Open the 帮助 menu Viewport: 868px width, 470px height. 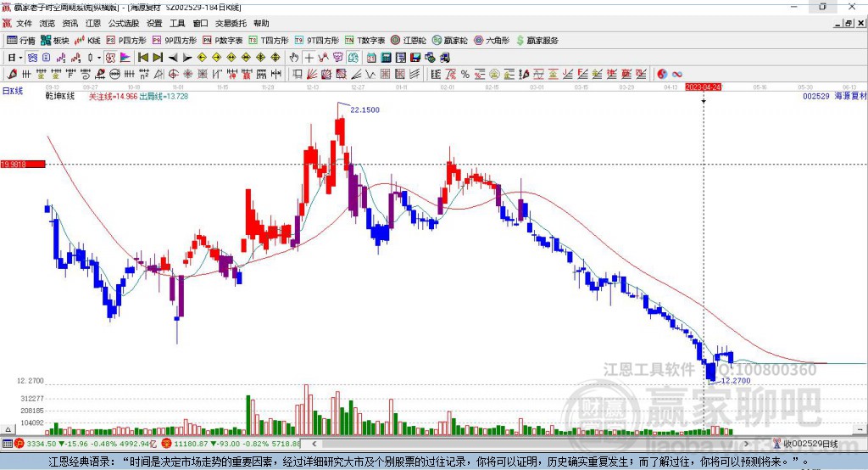click(261, 23)
